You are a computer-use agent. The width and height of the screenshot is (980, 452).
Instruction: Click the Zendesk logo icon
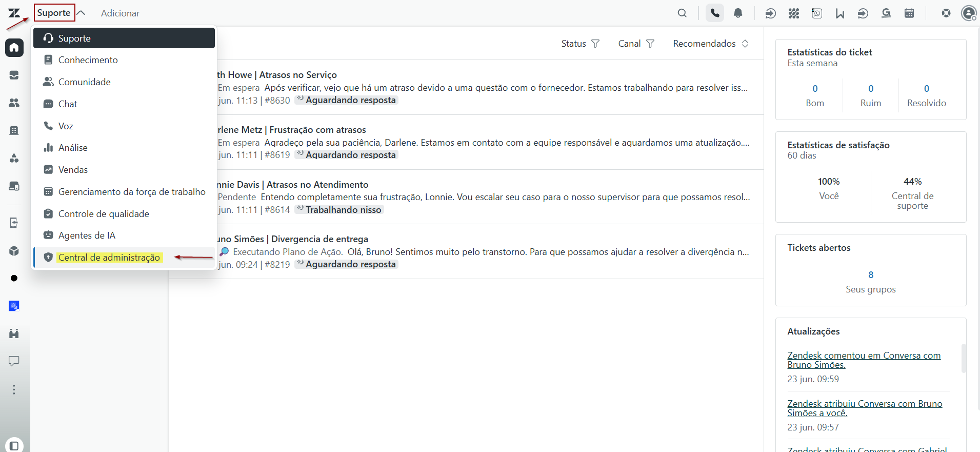point(14,13)
